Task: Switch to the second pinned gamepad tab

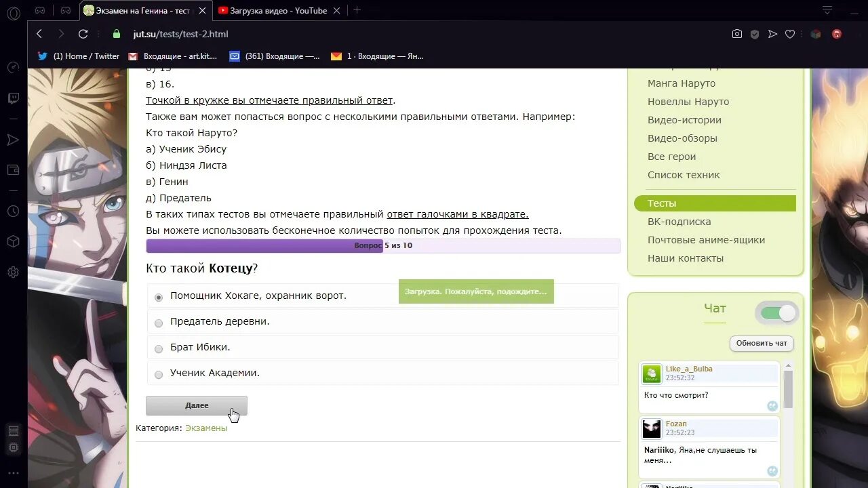Action: coord(65,10)
